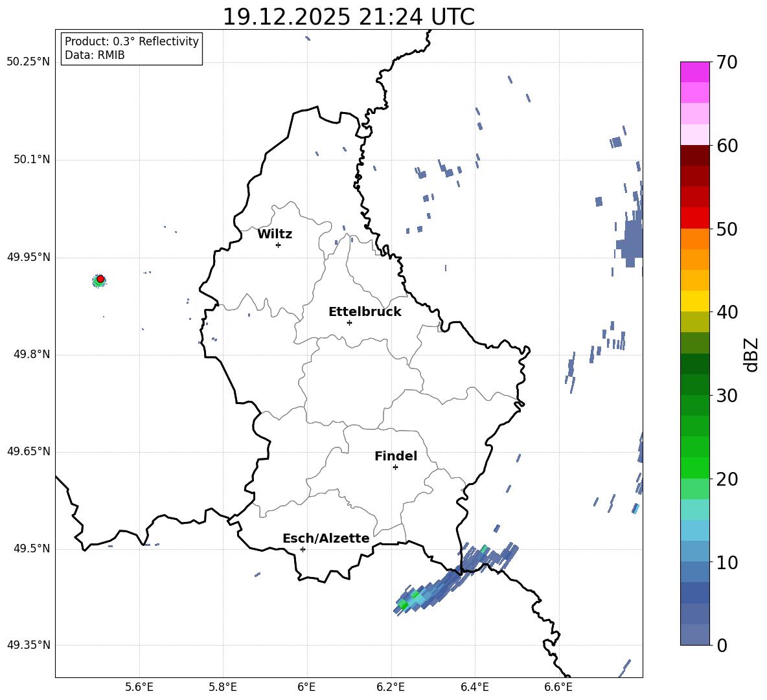Click the 60 tick on colorbar

[x=727, y=146]
